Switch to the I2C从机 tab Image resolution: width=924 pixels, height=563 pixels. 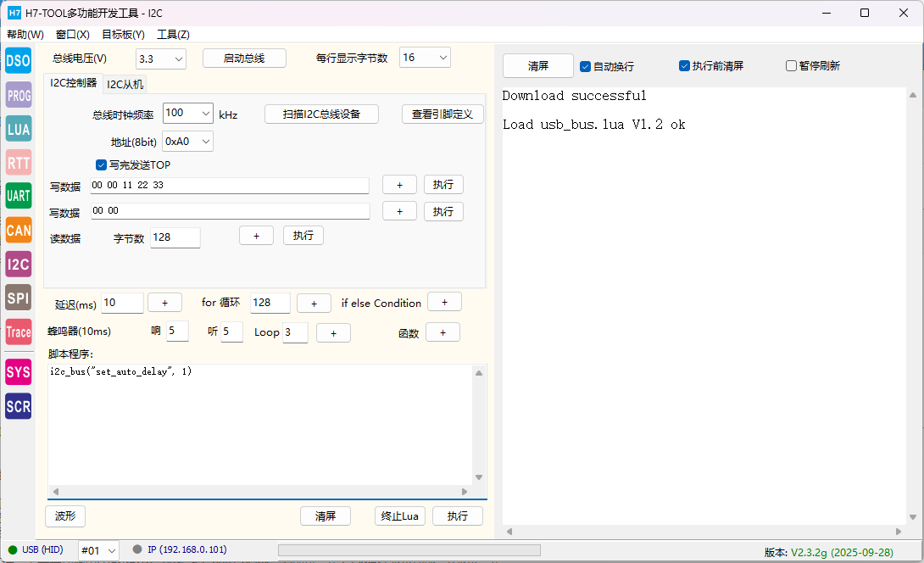(x=125, y=84)
